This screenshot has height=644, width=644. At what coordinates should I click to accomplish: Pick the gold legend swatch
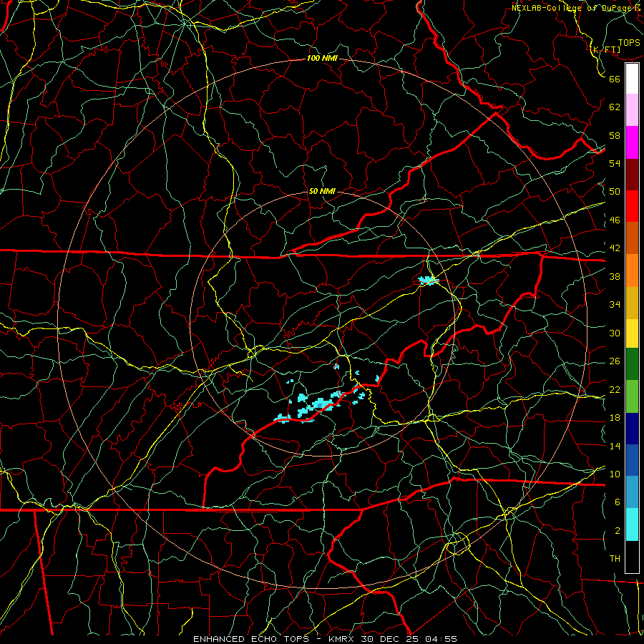[632, 303]
